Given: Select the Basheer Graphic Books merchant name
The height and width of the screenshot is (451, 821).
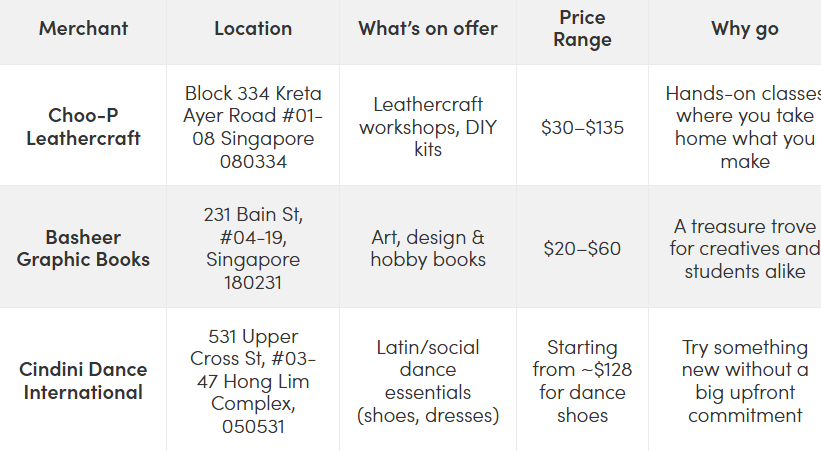Looking at the screenshot, I should click(x=83, y=248).
